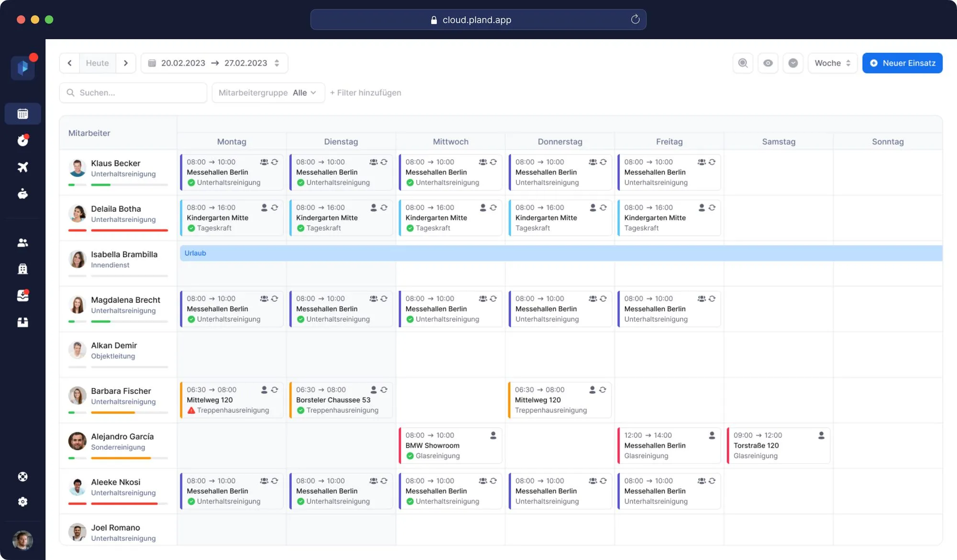The height and width of the screenshot is (560, 957).
Task: Click the Neuer Einsatz button
Action: point(902,63)
